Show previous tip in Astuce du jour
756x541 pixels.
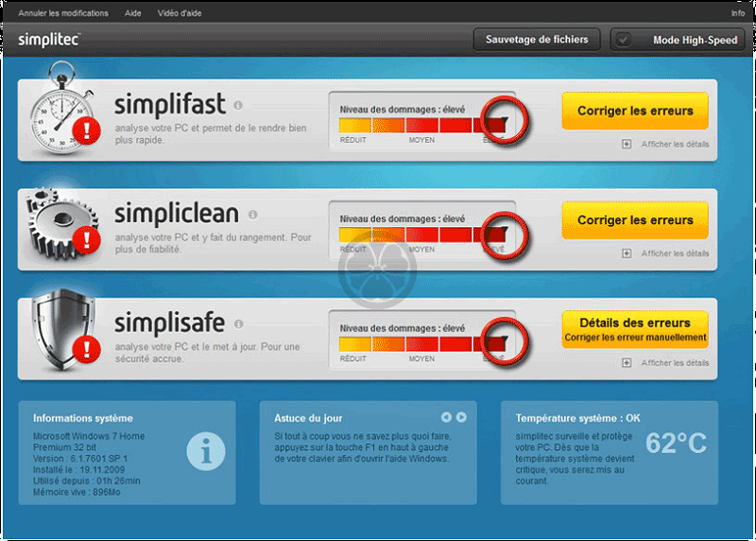pos(446,417)
